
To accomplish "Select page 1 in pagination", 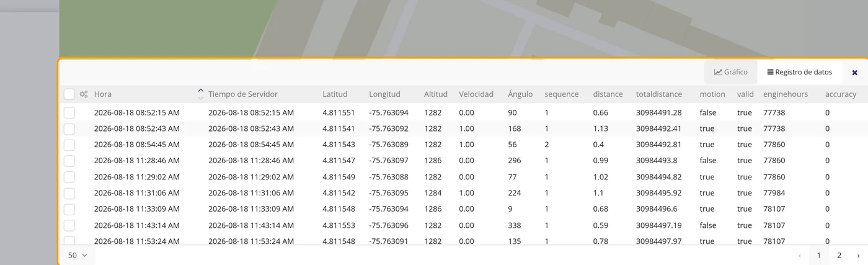I will click(x=819, y=255).
